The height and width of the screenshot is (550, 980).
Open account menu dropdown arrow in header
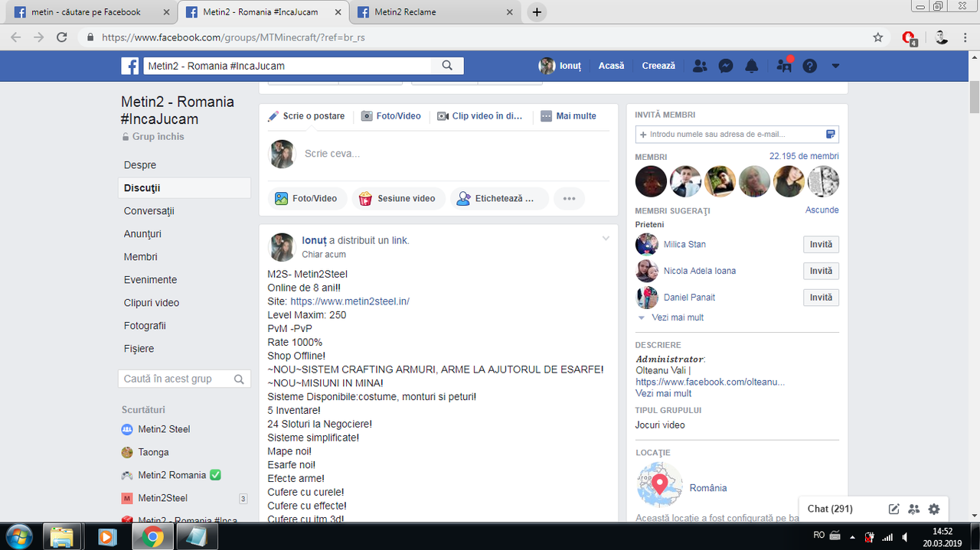click(835, 66)
